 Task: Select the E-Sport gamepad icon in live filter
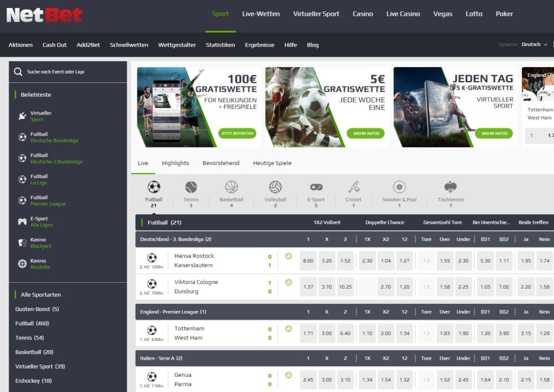[x=316, y=187]
